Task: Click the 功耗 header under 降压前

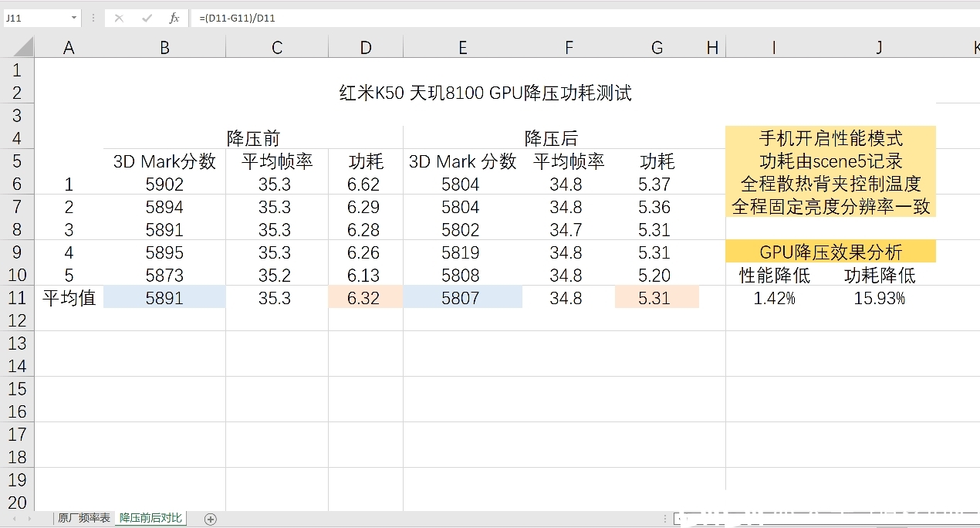Action: 366,161
